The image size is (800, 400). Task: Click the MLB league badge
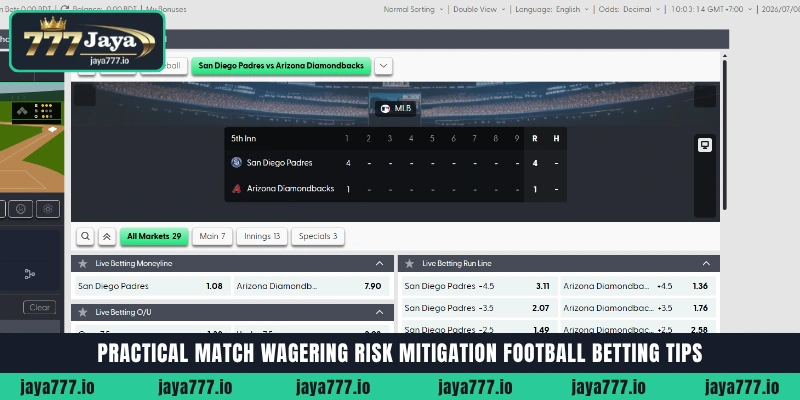pos(396,109)
